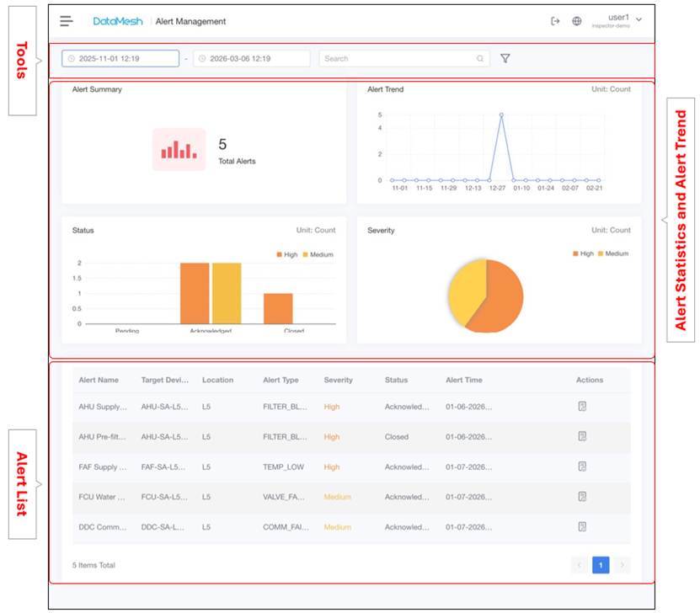Click in the Search input field
Screen dimensions: 700x613
(x=396, y=59)
